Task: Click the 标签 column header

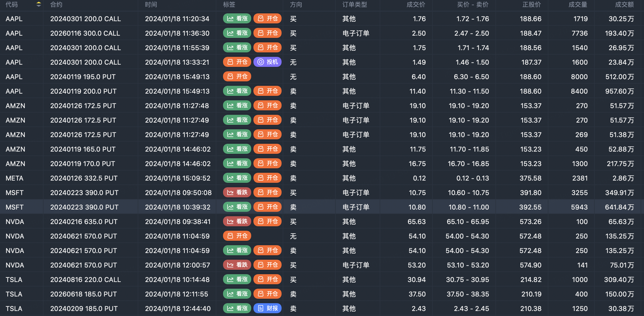Action: coord(229,4)
